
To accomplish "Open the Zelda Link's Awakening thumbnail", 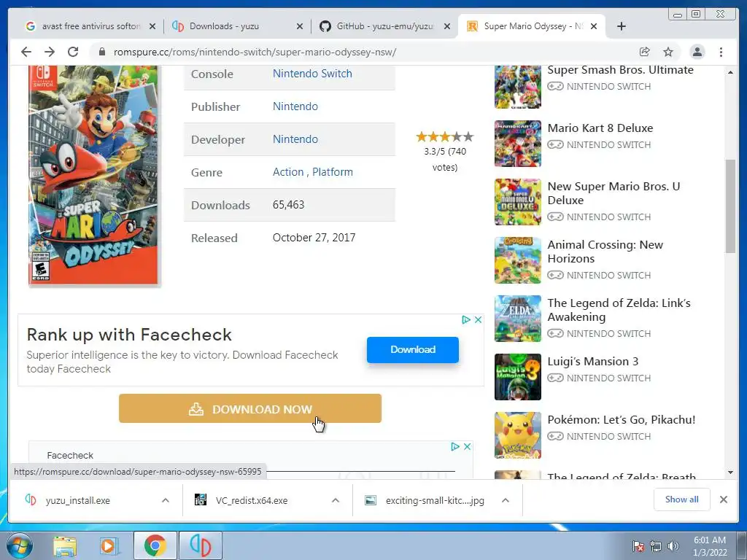I will click(518, 319).
